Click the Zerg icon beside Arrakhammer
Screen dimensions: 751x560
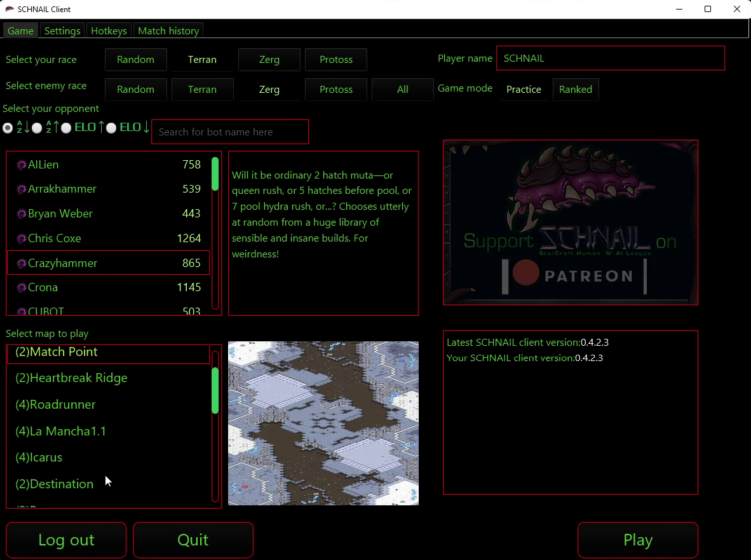[x=22, y=189]
